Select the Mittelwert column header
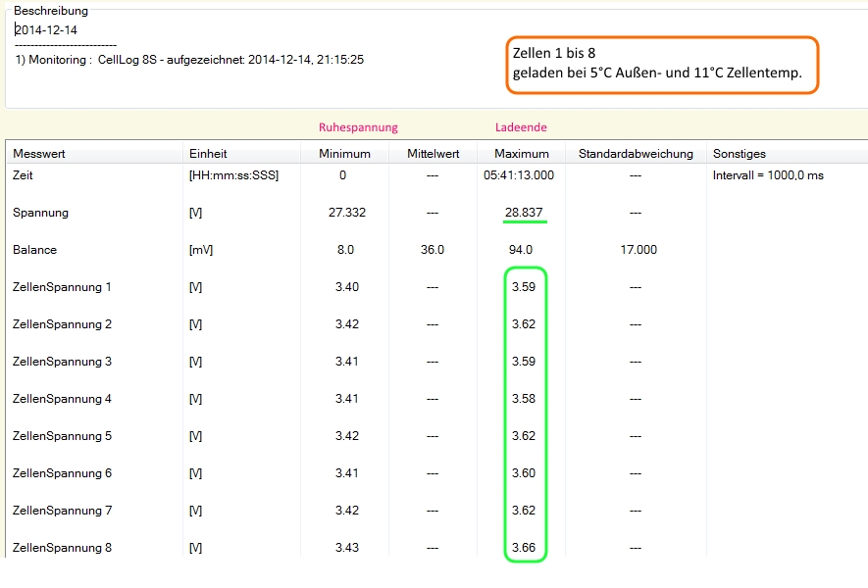 pyautogui.click(x=432, y=154)
